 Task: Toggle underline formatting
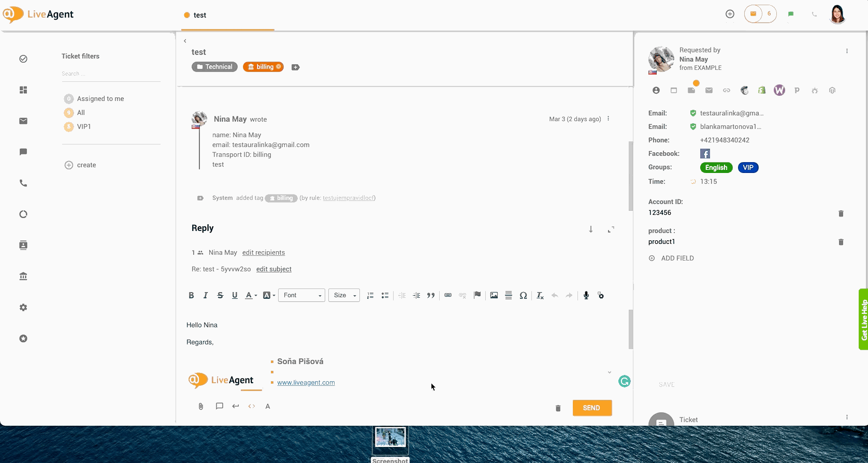coord(235,295)
